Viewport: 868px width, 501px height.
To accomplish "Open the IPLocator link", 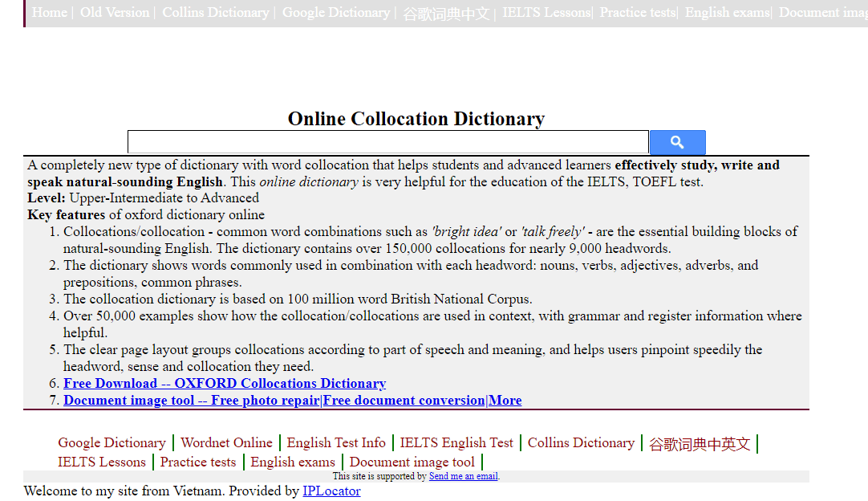I will [x=331, y=491].
